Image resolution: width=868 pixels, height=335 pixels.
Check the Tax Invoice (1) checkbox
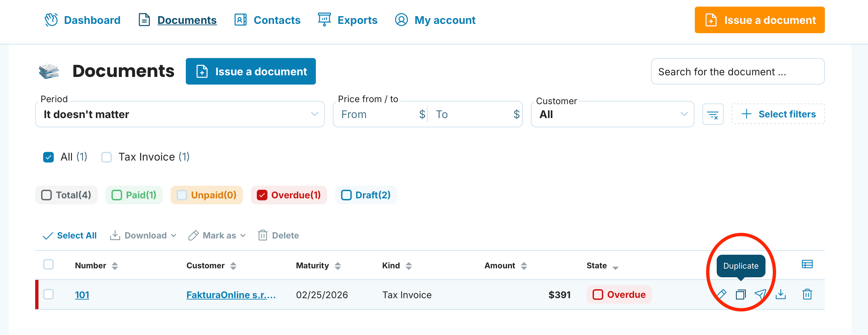(107, 157)
